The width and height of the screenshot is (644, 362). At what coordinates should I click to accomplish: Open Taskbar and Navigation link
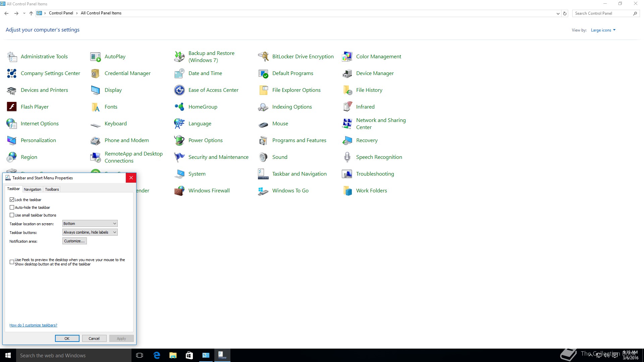pos(299,174)
